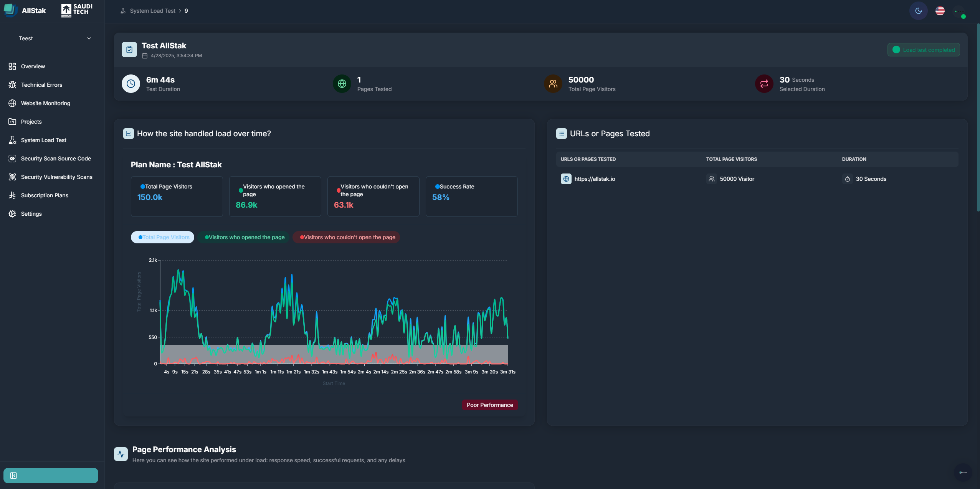Click the Test AllStak clipboard icon
980x489 pixels.
tap(129, 50)
